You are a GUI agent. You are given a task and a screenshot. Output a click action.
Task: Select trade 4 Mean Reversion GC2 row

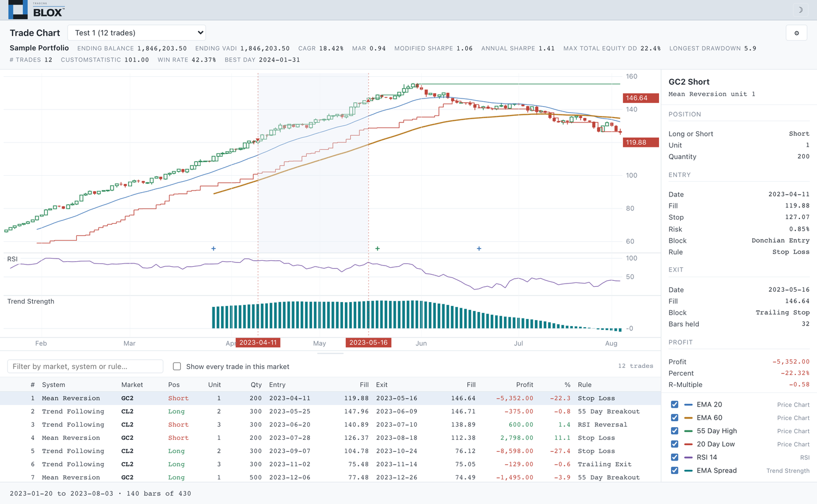pos(330,438)
